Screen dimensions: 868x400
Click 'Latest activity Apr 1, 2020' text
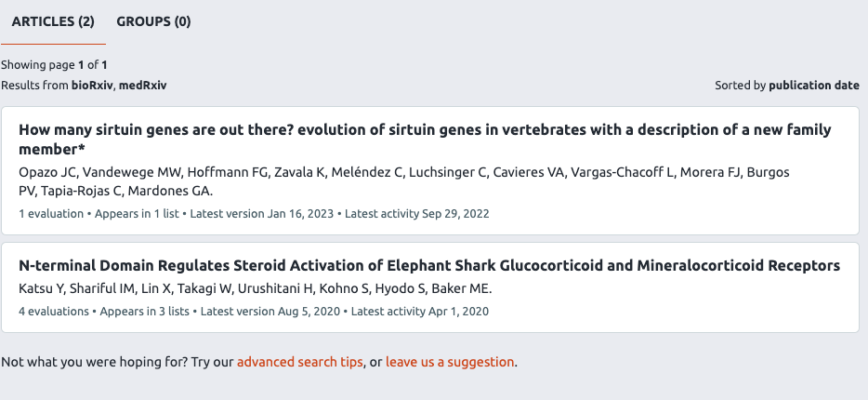pos(420,311)
